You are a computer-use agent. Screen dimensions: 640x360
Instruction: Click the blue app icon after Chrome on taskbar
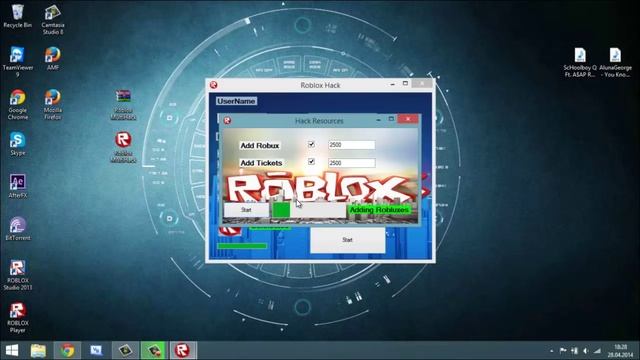point(96,350)
